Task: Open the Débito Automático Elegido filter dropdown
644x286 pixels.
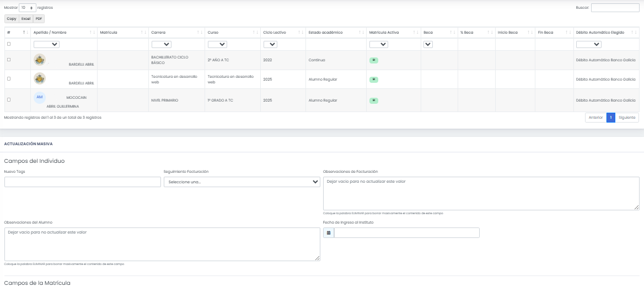Action: [x=588, y=44]
